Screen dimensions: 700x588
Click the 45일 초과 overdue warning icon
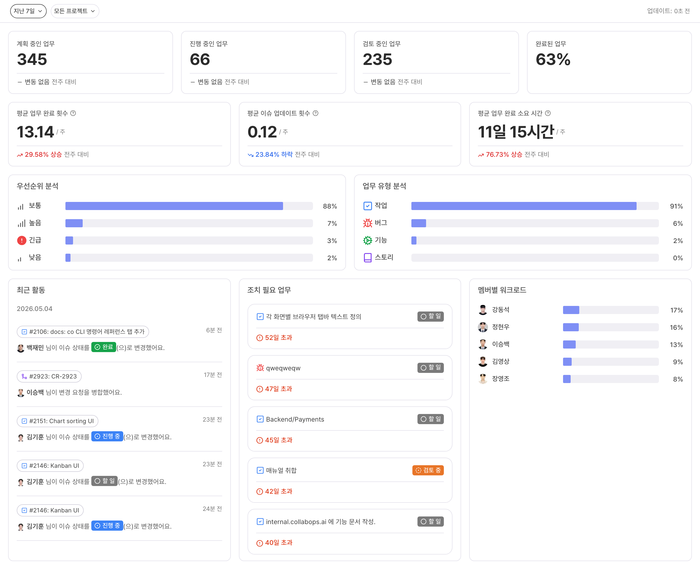[x=260, y=440]
